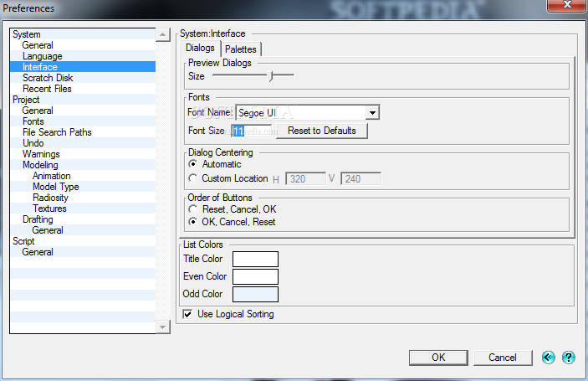Open the Font Name dropdown
This screenshot has height=381, width=588.
(x=372, y=112)
